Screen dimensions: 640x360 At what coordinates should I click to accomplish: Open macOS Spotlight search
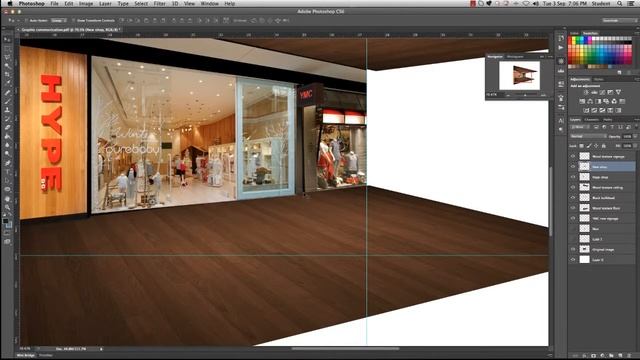620,4
